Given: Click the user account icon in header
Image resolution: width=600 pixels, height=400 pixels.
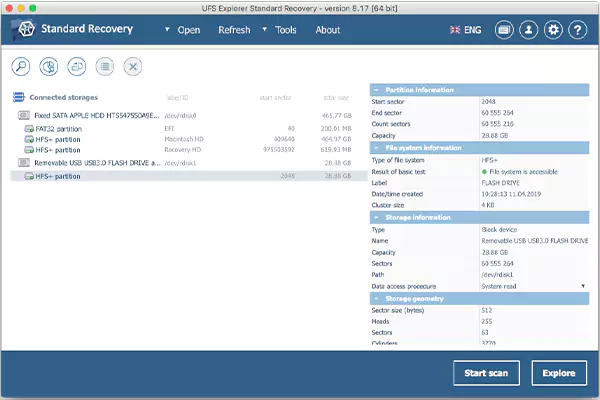Looking at the screenshot, I should (x=530, y=30).
